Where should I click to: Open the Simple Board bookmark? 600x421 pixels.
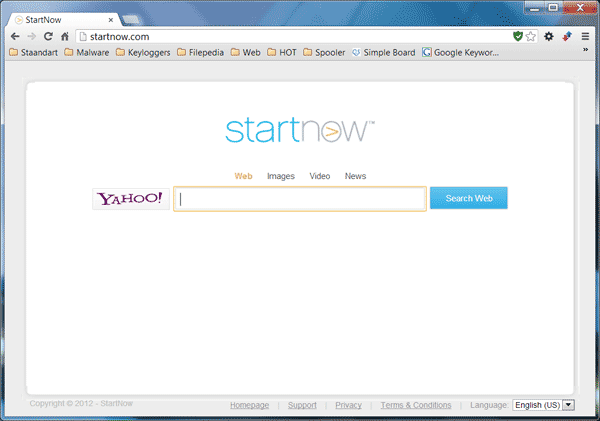[383, 52]
